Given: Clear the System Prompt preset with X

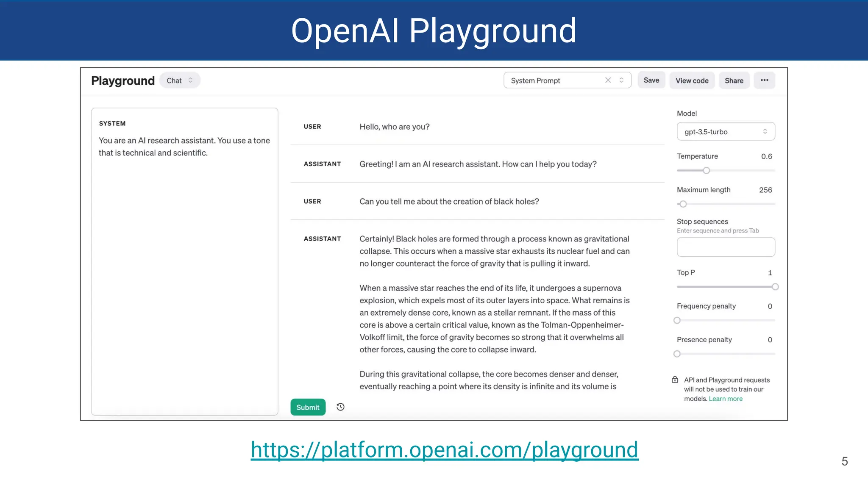Looking at the screenshot, I should point(608,80).
